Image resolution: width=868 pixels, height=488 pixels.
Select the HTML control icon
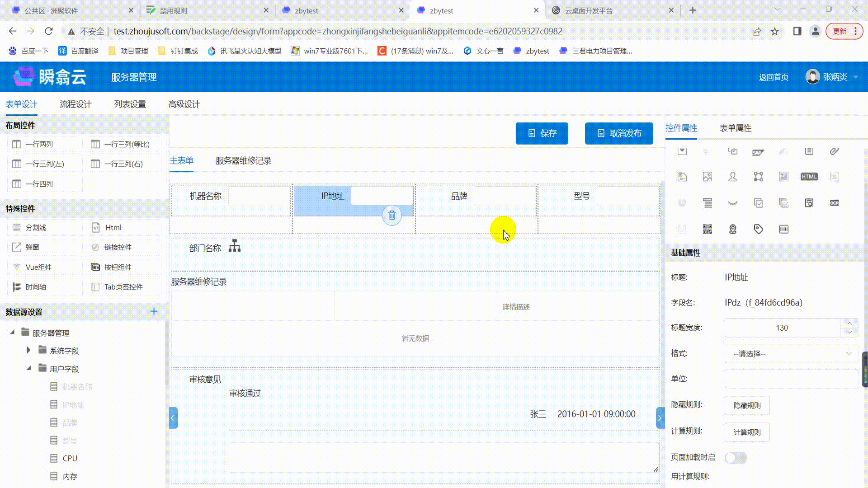tap(809, 177)
